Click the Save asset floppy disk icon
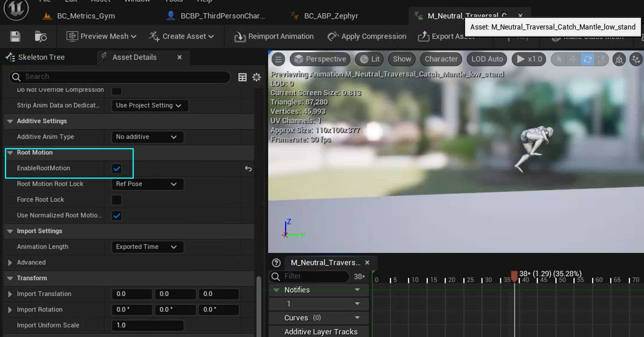The image size is (644, 337). 15,37
